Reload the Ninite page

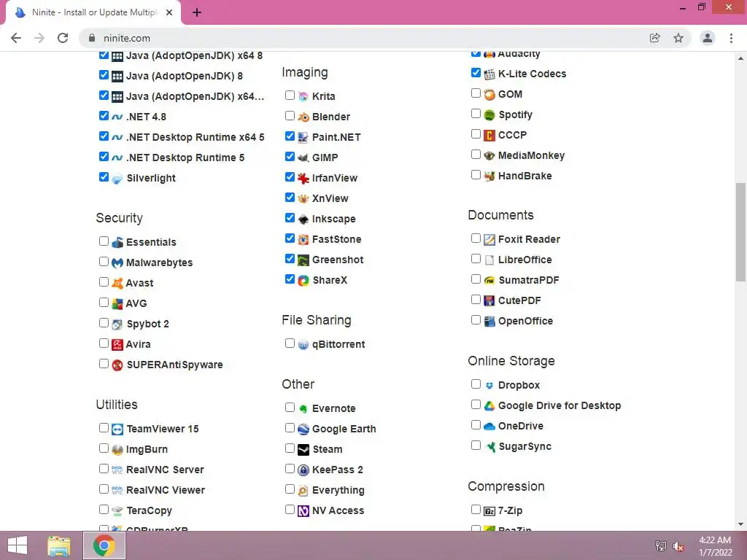pyautogui.click(x=63, y=38)
